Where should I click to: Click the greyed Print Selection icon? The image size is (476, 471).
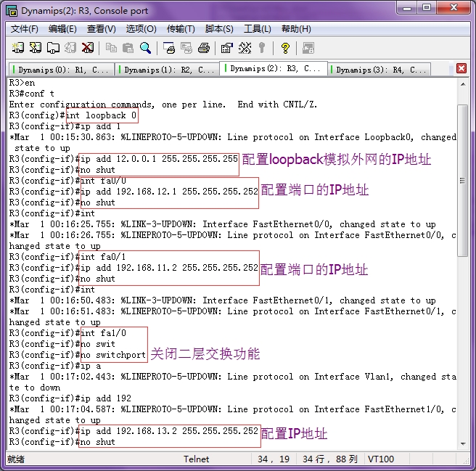pyautogui.click(x=186, y=48)
